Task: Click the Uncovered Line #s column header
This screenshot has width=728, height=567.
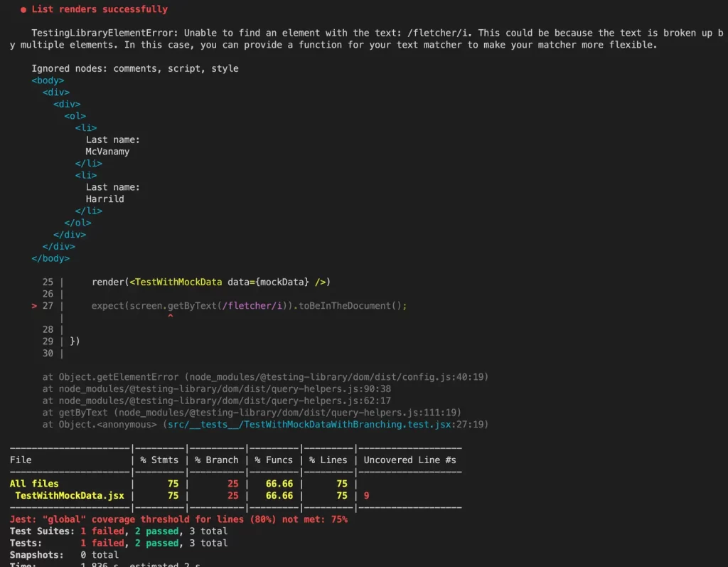Action: [x=409, y=460]
